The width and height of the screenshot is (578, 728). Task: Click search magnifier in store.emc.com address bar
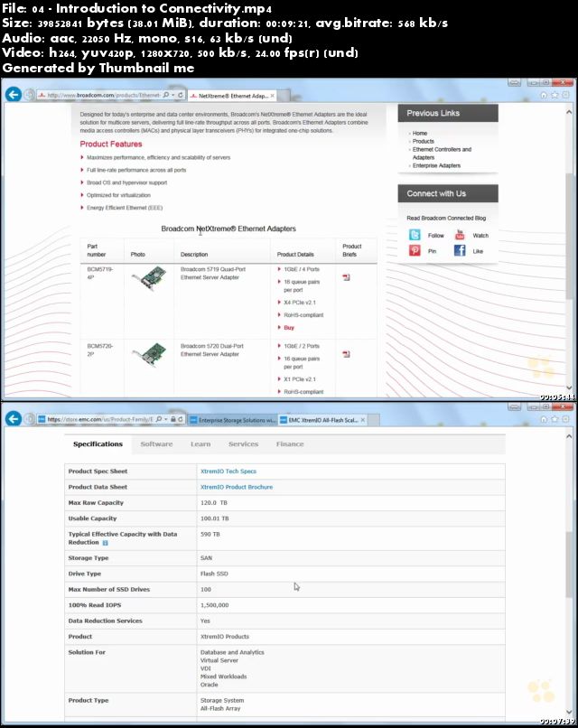tap(159, 419)
